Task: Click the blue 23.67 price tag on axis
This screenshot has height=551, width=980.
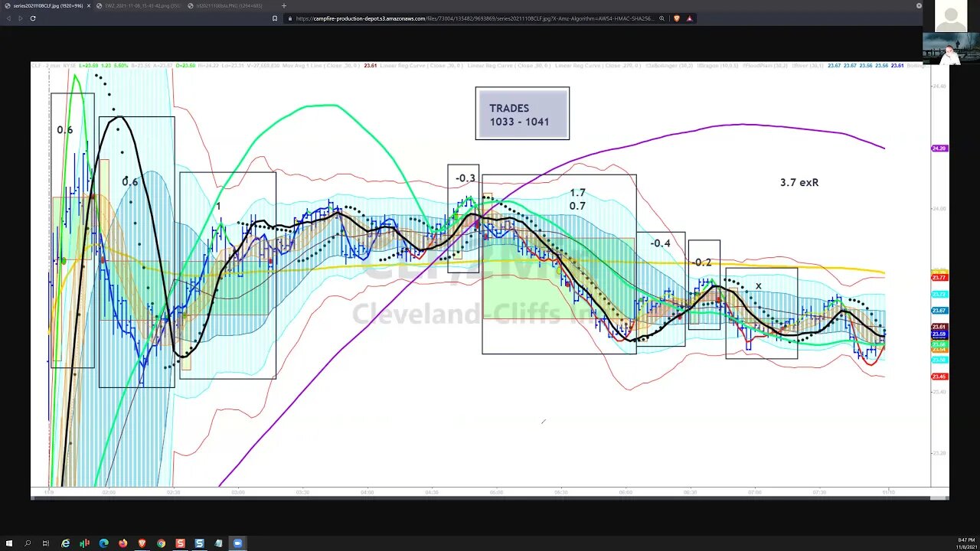Action: click(939, 311)
